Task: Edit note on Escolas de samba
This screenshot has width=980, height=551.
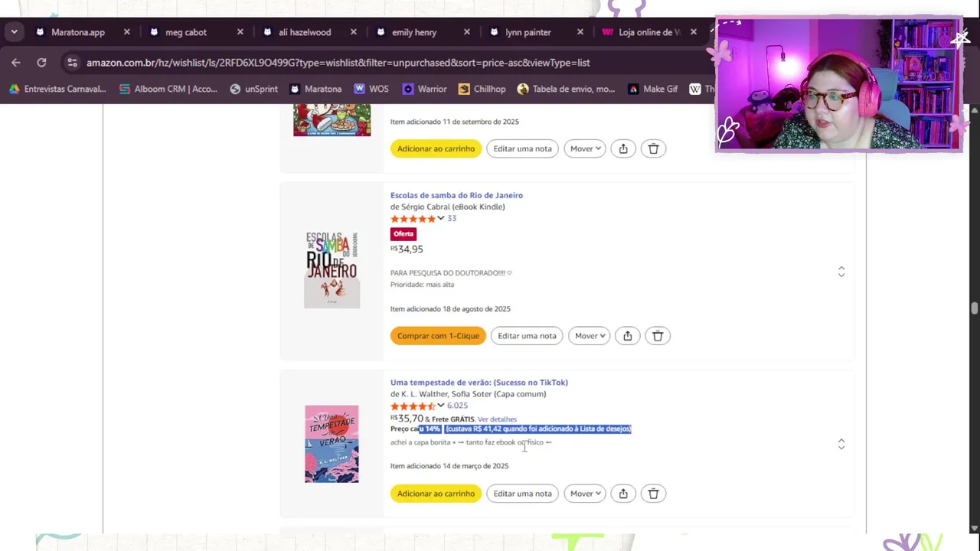Action: tap(527, 336)
